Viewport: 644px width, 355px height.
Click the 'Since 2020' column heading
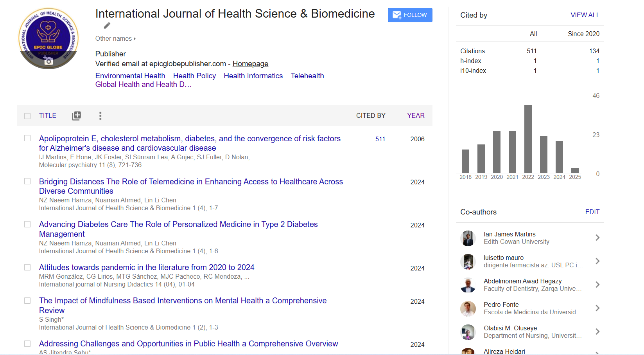pos(583,34)
